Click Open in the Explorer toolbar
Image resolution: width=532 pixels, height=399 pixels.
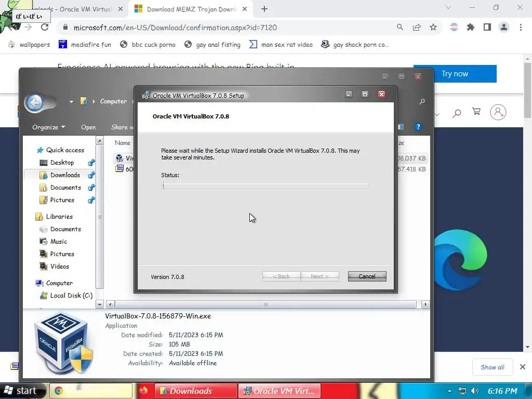click(x=88, y=127)
